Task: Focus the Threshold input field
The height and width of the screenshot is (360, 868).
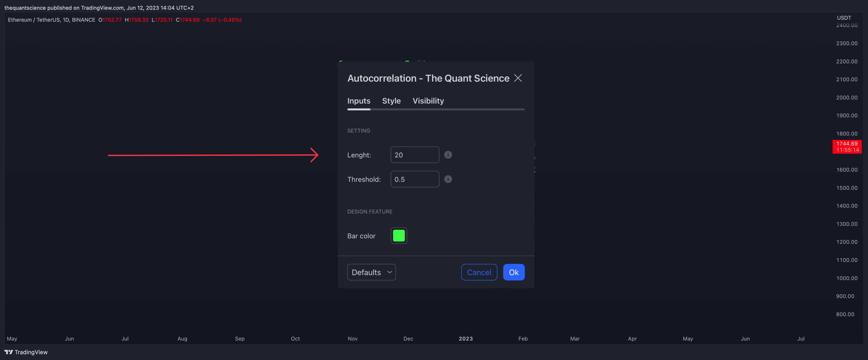Action: [415, 179]
